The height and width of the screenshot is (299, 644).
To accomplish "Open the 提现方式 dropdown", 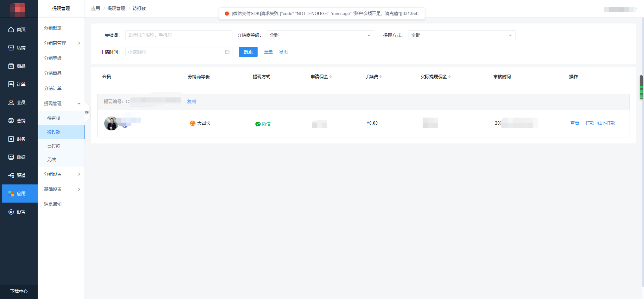I will (462, 35).
